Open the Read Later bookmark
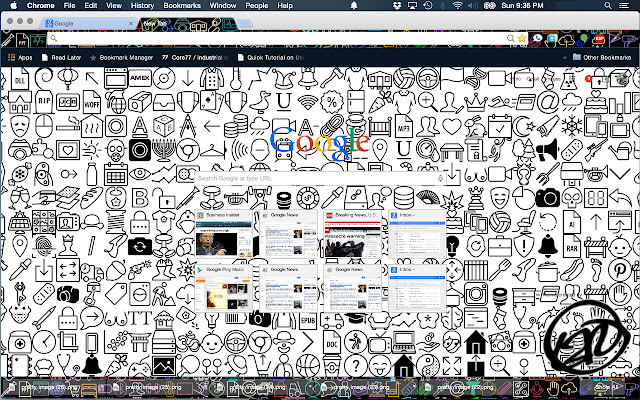The width and height of the screenshot is (640, 400). (x=61, y=58)
